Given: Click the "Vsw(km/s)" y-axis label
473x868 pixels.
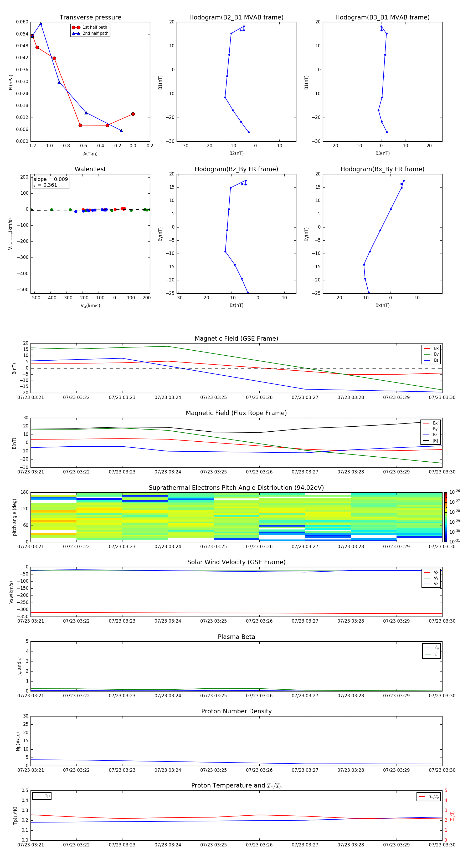Looking at the screenshot, I should point(11,592).
